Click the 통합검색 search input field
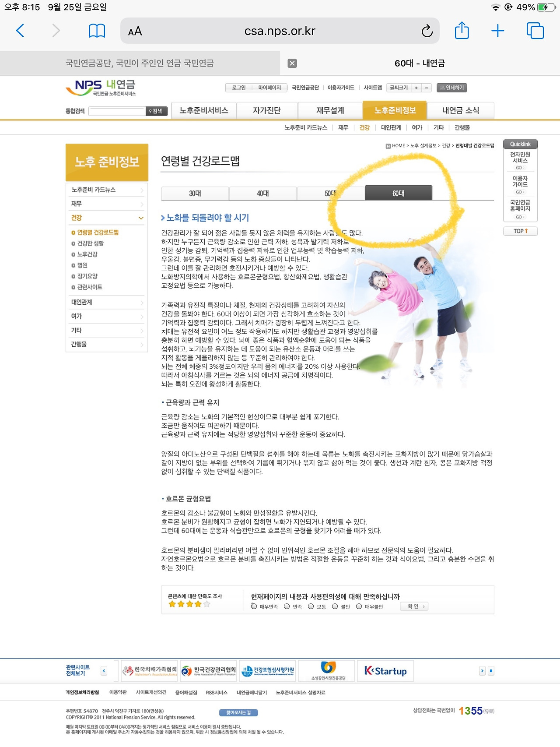The image size is (560, 747). pyautogui.click(x=117, y=111)
